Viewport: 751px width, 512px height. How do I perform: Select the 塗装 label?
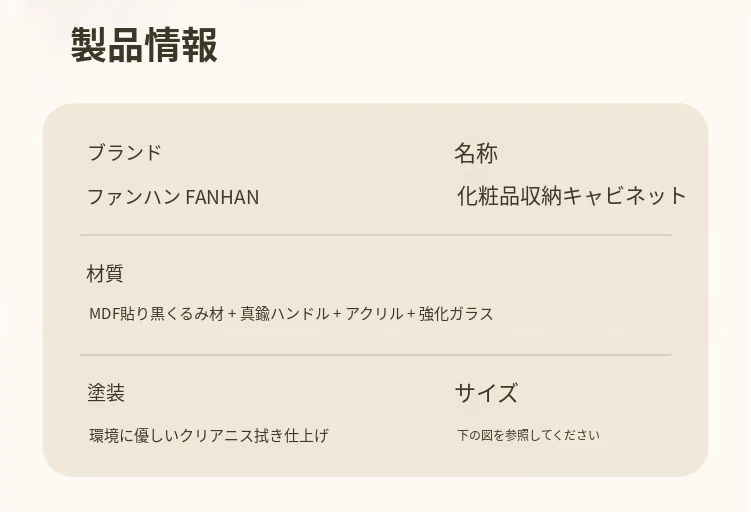pos(105,393)
